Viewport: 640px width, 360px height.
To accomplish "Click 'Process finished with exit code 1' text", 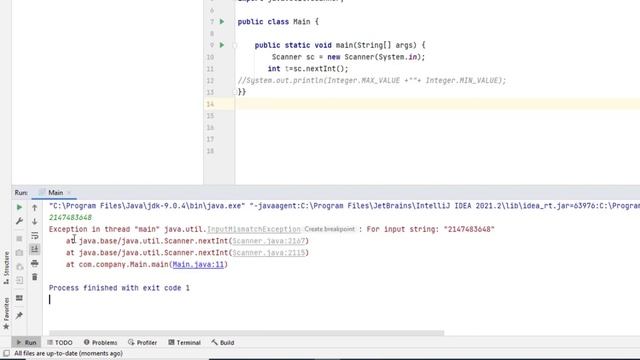I will 119,288.
